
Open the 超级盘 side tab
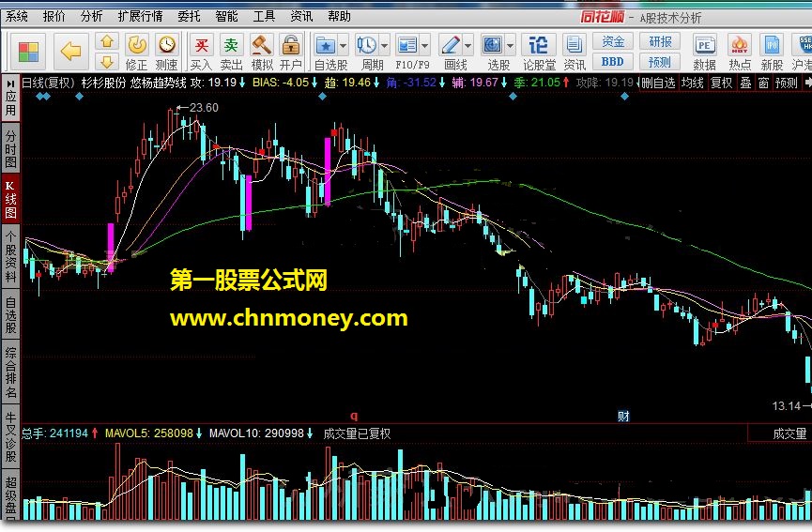(x=10, y=495)
